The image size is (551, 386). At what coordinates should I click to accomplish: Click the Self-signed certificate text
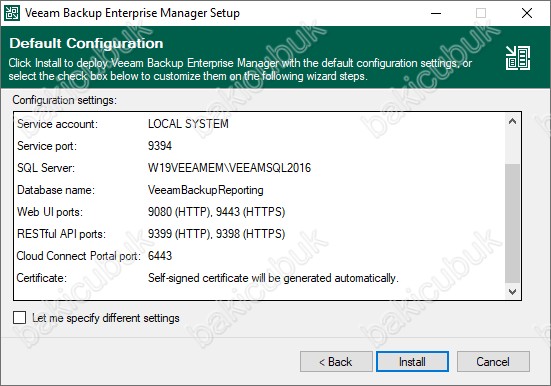pyautogui.click(x=273, y=278)
